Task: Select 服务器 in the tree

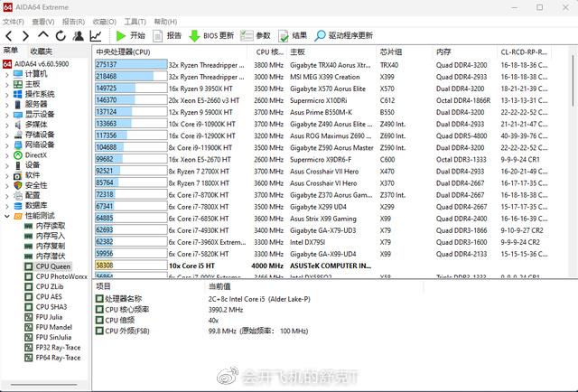Action: [x=36, y=105]
